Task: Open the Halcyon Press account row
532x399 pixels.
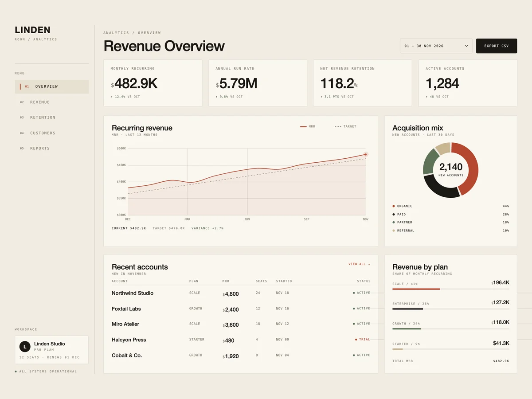Action: [x=241, y=340]
